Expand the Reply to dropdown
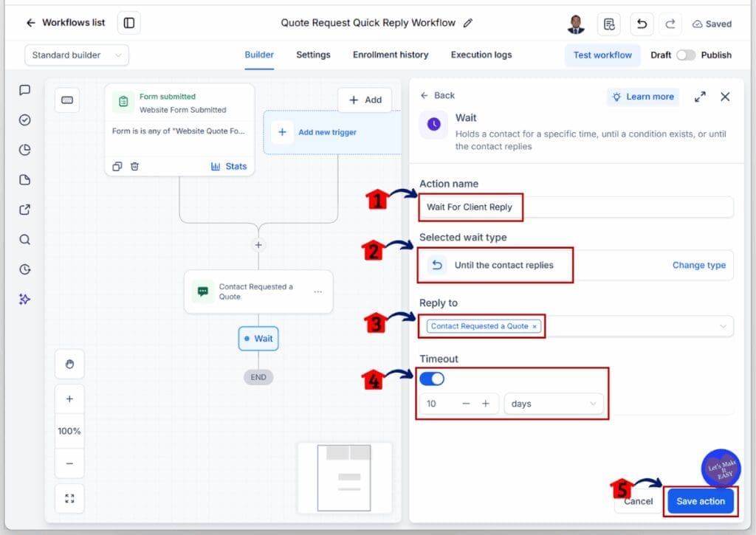The height and width of the screenshot is (535, 756). 723,326
